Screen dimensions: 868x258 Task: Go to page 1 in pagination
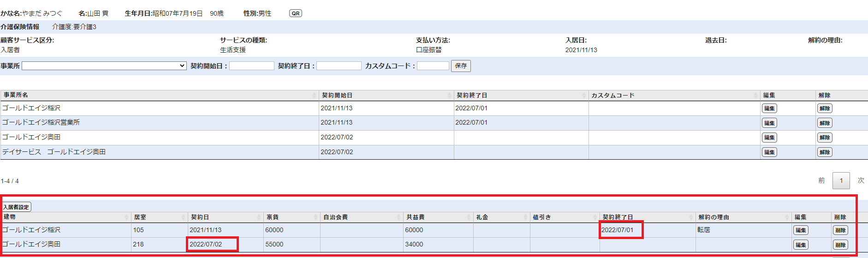[841, 180]
